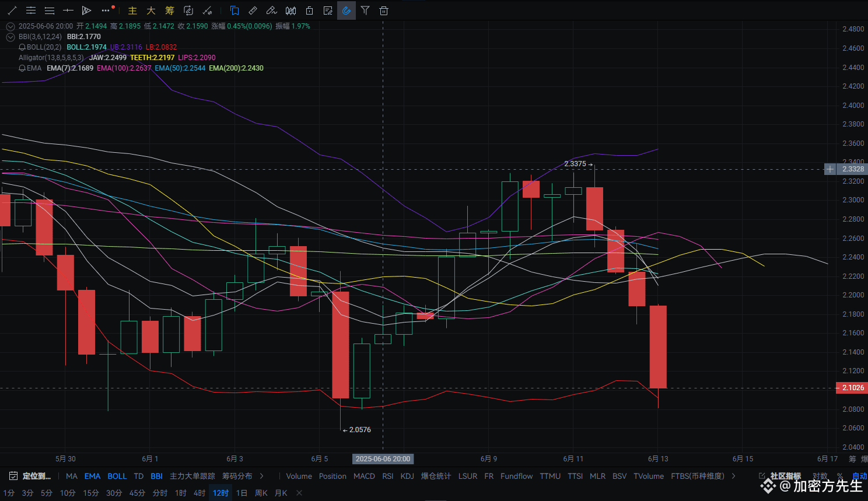Click the yellow 筹 chip distribution button

coord(170,10)
